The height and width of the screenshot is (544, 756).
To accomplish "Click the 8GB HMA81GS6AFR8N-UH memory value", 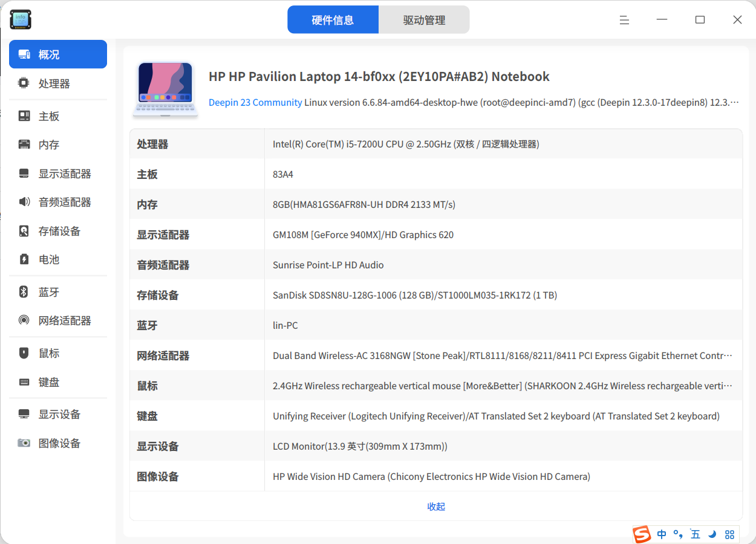I will point(364,204).
